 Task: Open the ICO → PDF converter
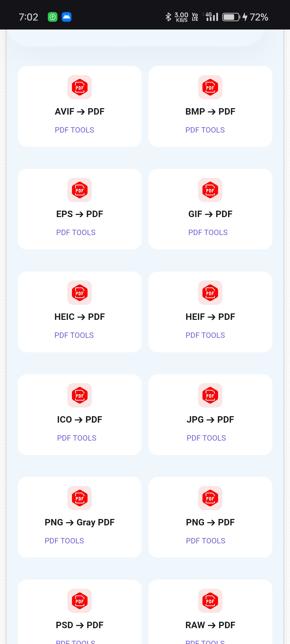(x=79, y=420)
